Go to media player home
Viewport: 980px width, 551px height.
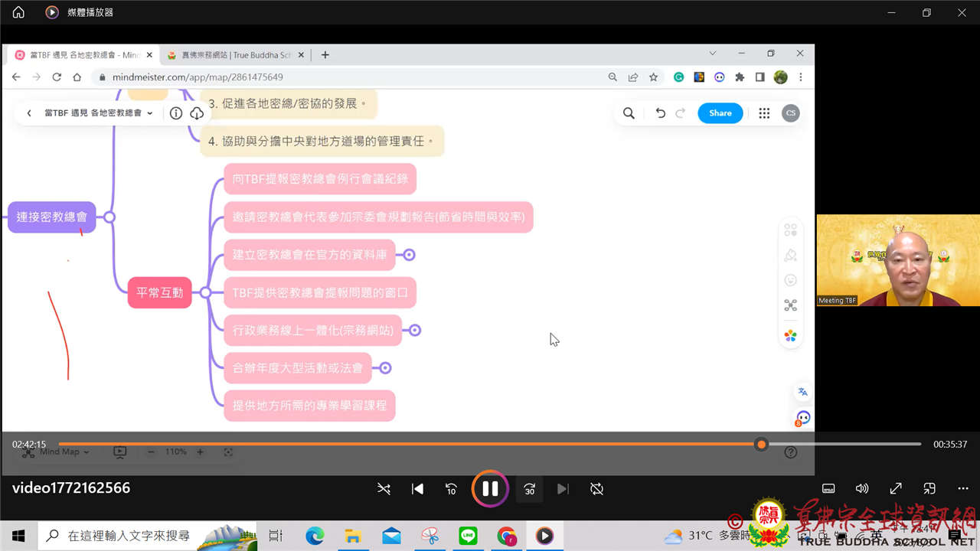pos(18,12)
